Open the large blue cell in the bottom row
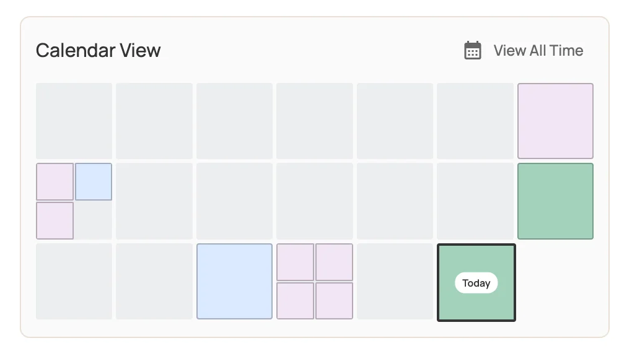This screenshot has width=632, height=364. click(x=234, y=282)
